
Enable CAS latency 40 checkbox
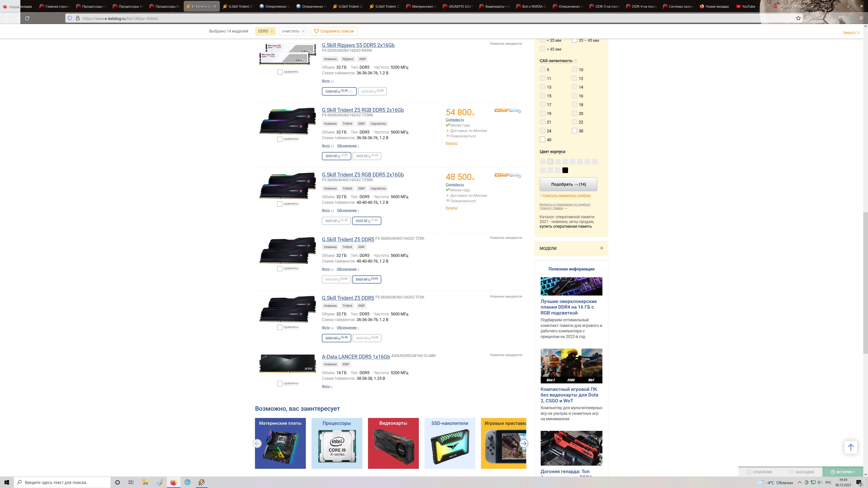coord(542,139)
